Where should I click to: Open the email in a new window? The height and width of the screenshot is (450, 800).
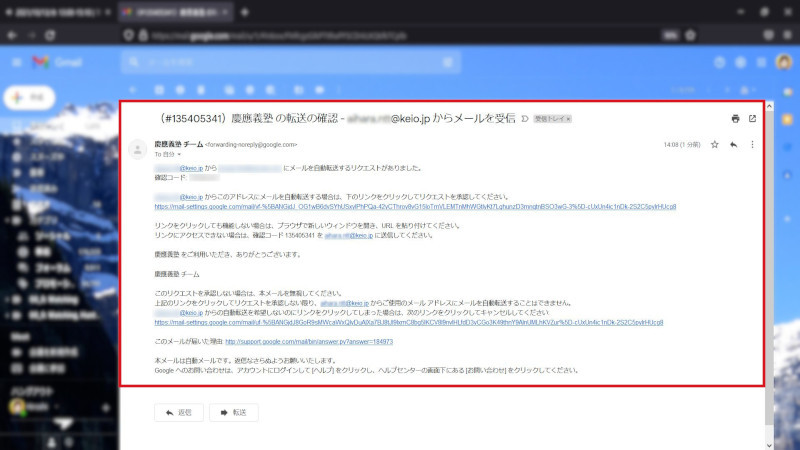752,118
